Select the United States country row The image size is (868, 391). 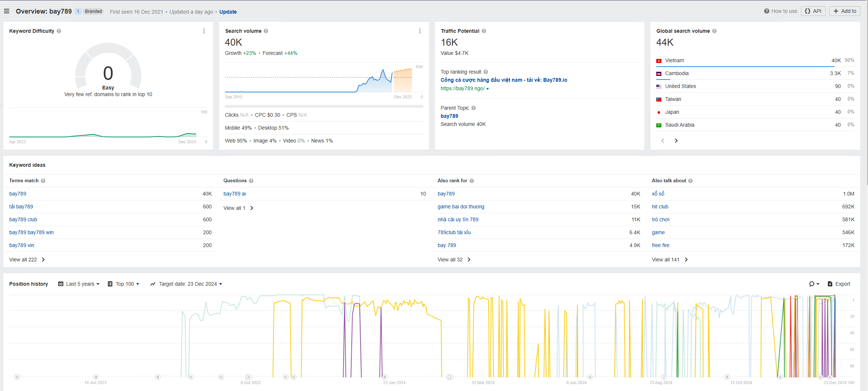(x=755, y=86)
